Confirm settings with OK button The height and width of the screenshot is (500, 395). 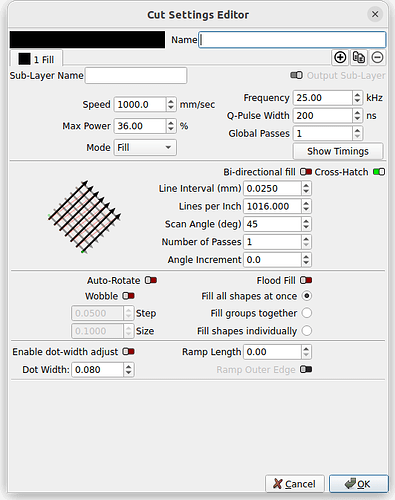click(x=358, y=484)
